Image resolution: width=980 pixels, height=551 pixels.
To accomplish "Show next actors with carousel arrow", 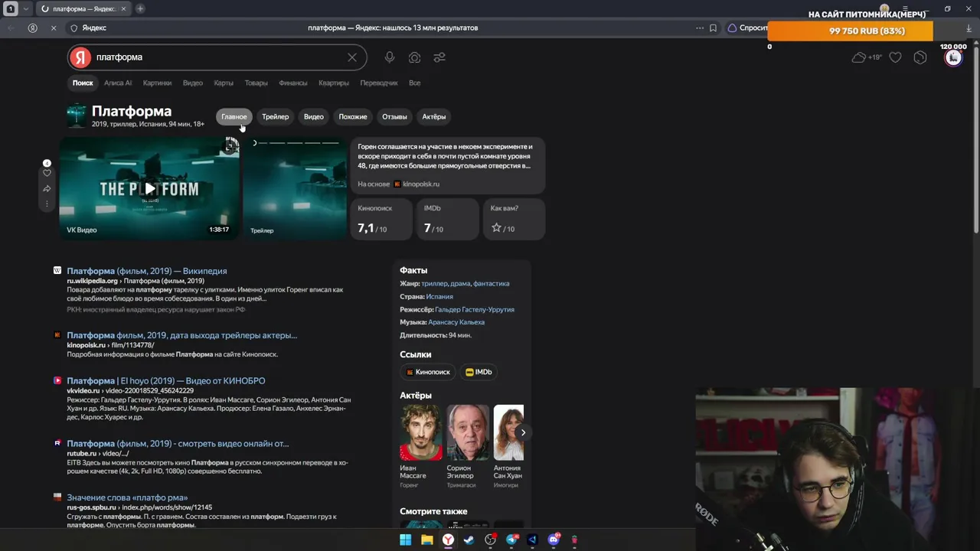I will (523, 432).
